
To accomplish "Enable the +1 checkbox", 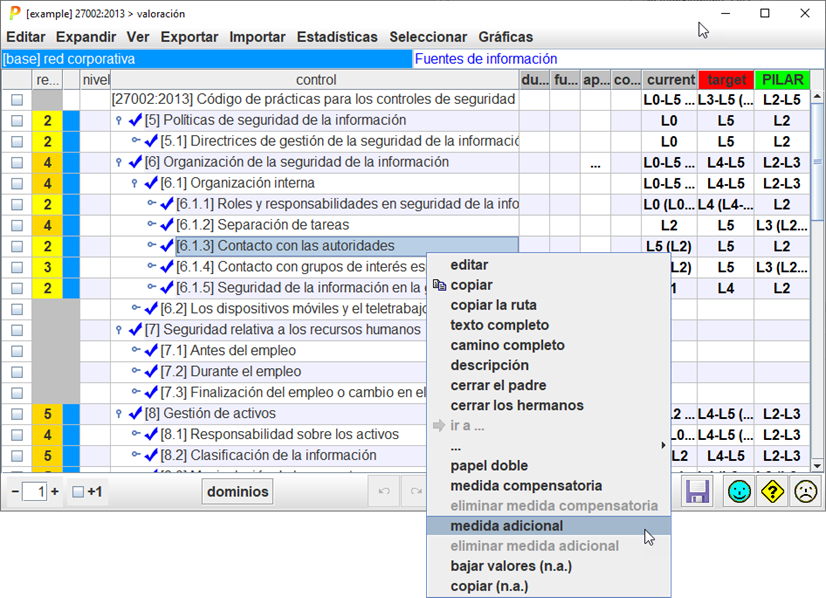I will (77, 492).
